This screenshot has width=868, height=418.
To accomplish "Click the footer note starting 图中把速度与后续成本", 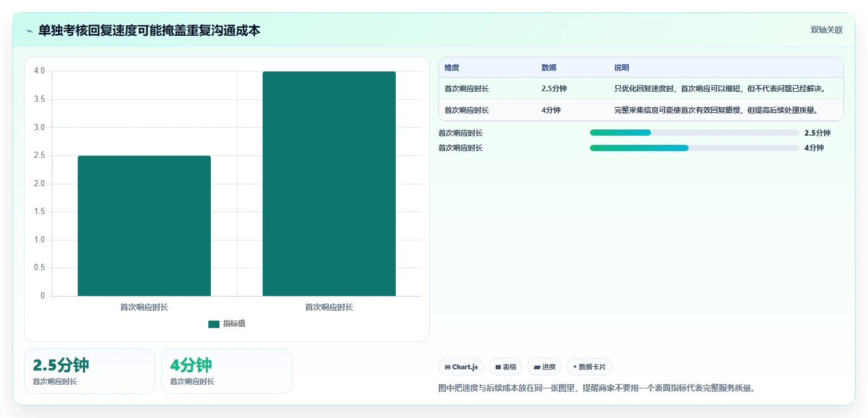I will pyautogui.click(x=597, y=388).
